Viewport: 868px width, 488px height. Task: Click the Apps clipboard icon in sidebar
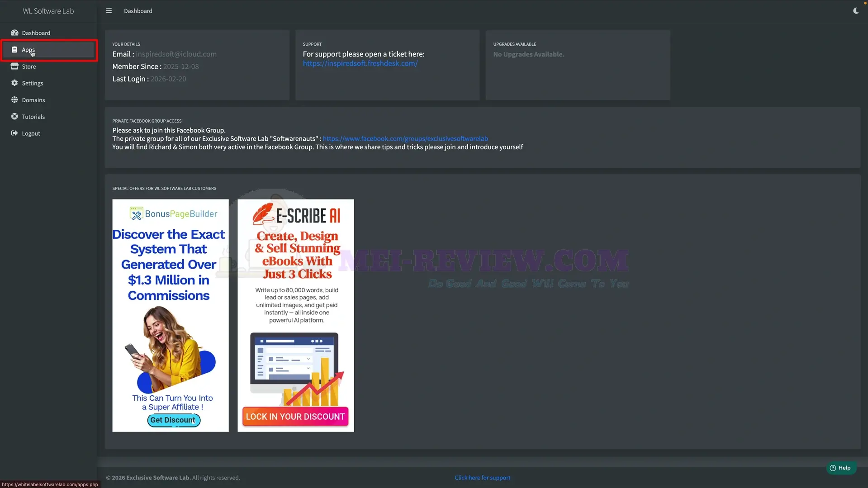[x=14, y=50]
